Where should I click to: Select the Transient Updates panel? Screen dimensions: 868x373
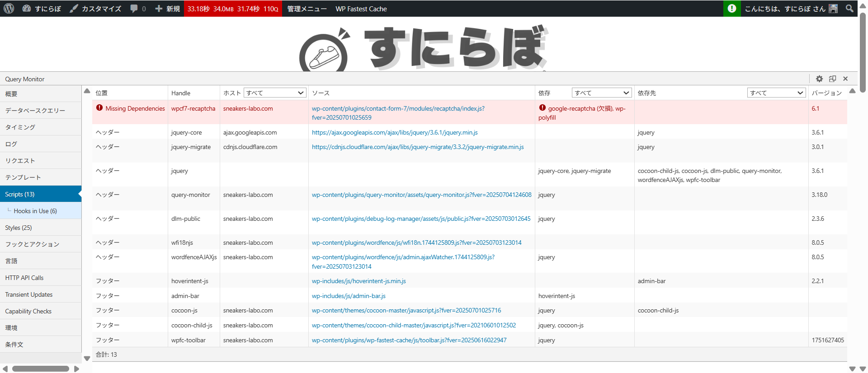[x=41, y=294]
